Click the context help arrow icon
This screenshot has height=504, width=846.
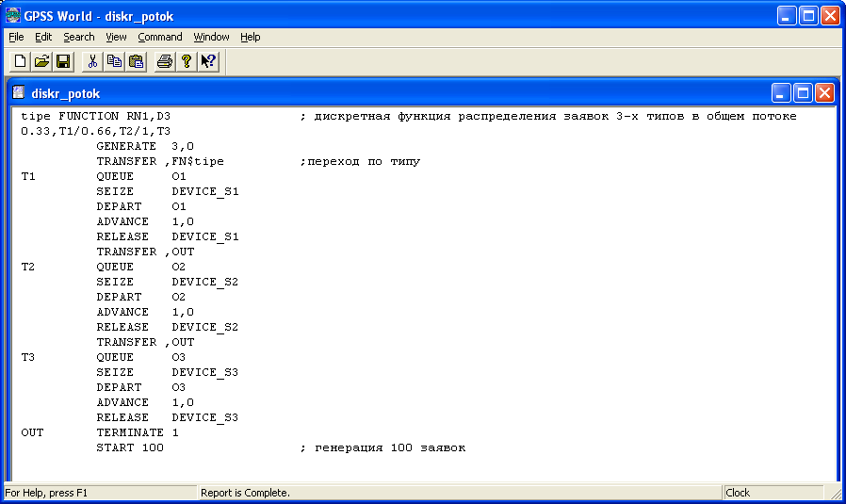pos(208,61)
